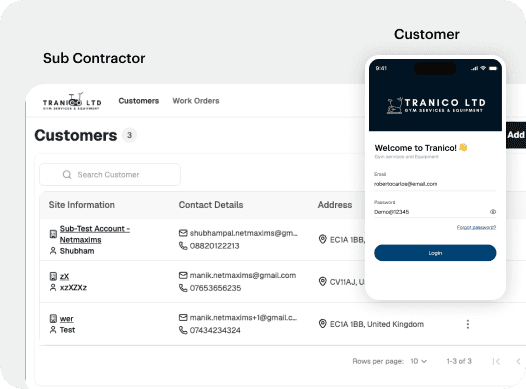Viewport: 526px width, 389px height.
Task: Click address EC1A 1BB, United Kingdom
Action: (377, 324)
